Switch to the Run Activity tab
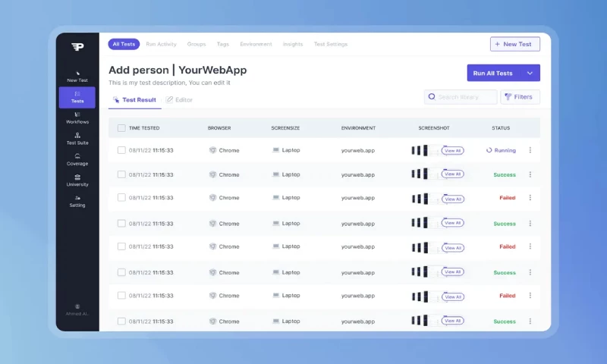607x364 pixels. [161, 44]
